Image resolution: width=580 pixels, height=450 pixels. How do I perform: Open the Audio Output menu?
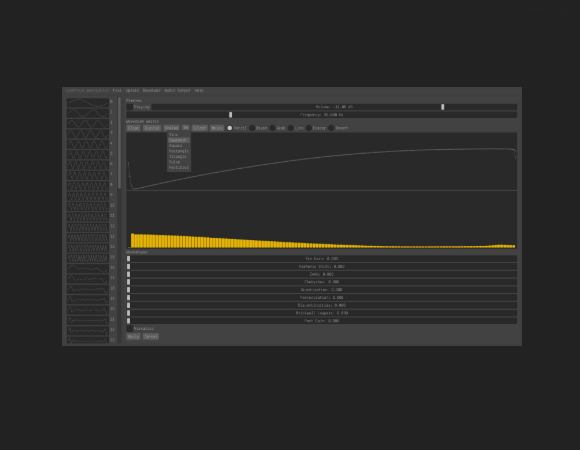click(177, 90)
